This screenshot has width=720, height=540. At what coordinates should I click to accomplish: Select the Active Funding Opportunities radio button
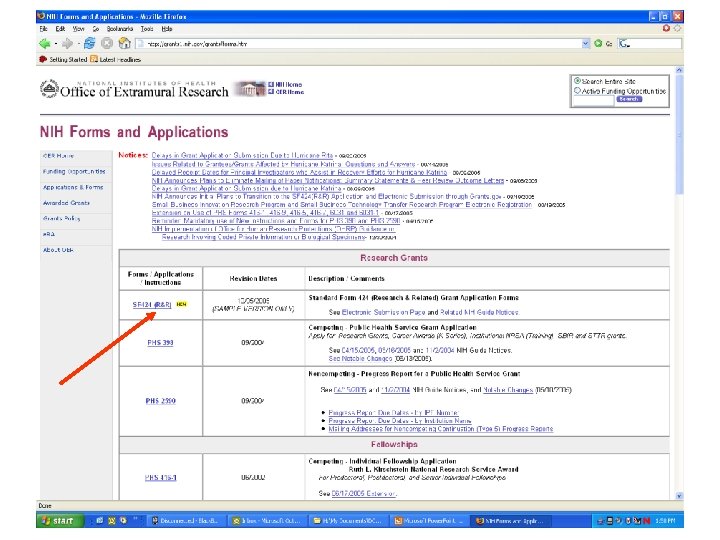[x=577, y=91]
